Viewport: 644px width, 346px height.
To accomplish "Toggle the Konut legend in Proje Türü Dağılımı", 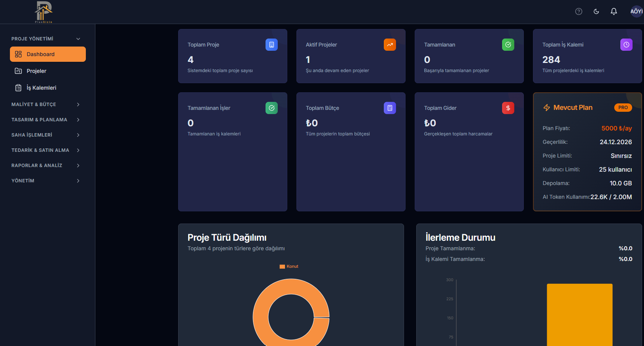I will pyautogui.click(x=289, y=266).
